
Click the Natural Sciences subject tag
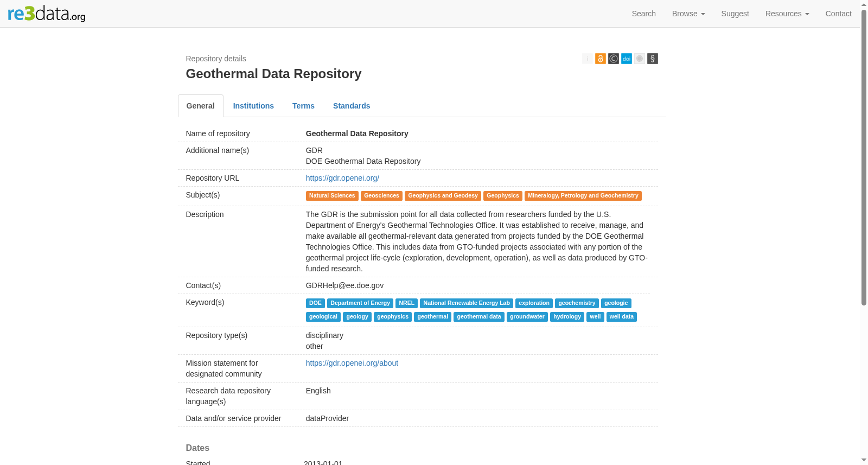point(332,196)
